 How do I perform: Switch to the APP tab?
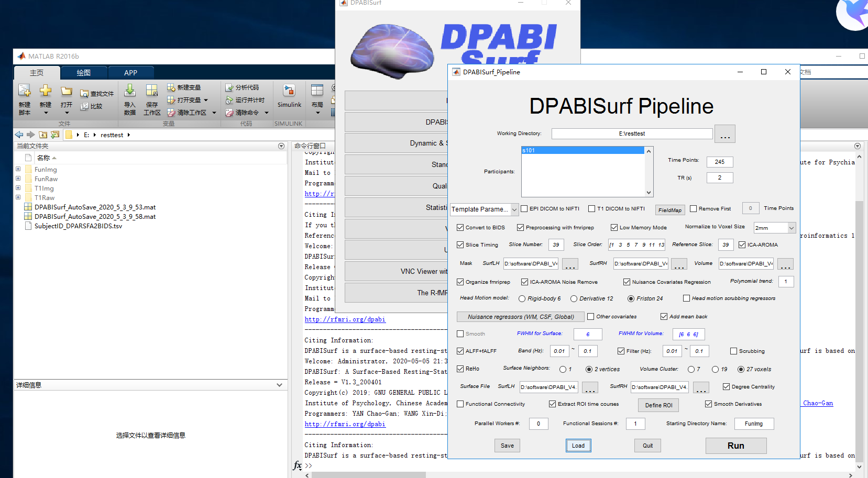pos(131,73)
